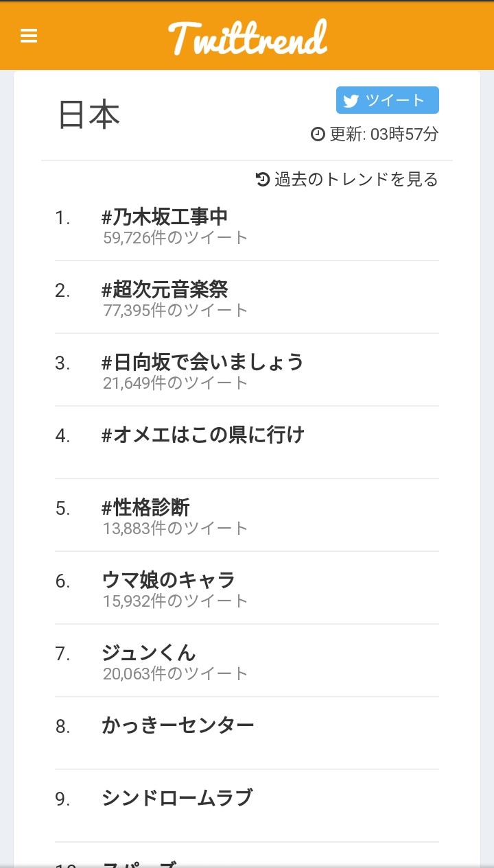The height and width of the screenshot is (868, 494).
Task: Click the 59,726件のツイート count
Action: click(x=175, y=238)
